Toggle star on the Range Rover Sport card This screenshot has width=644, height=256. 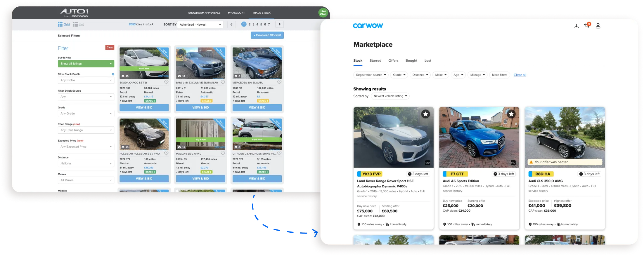point(426,114)
